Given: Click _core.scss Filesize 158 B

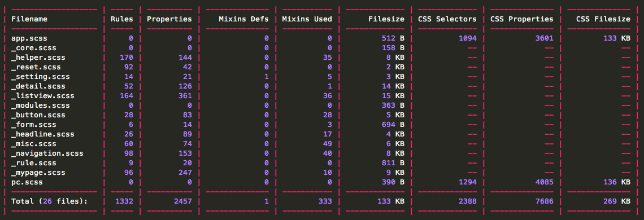Looking at the screenshot, I should point(393,48).
